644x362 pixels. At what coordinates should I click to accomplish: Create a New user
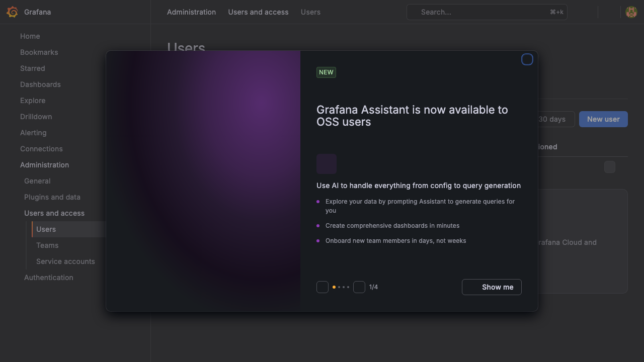coord(603,119)
